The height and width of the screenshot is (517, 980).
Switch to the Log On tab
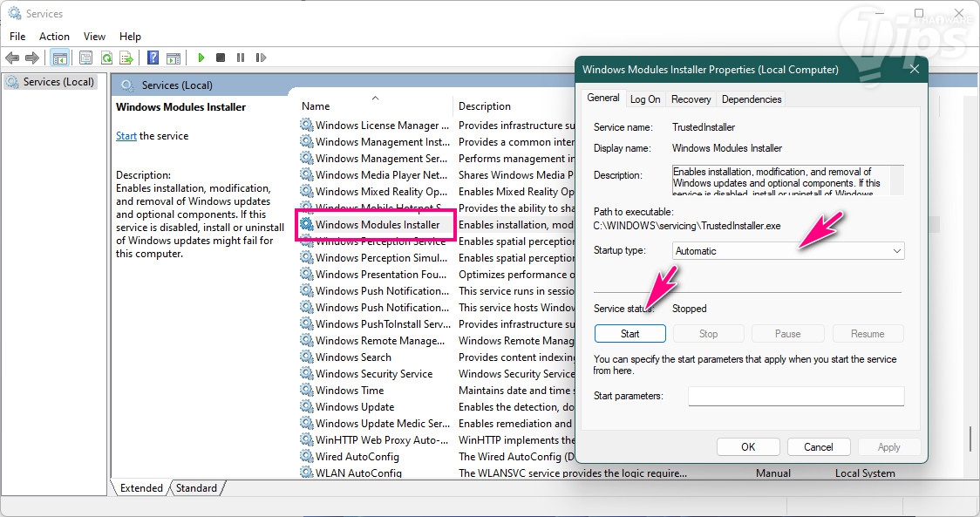coord(645,99)
